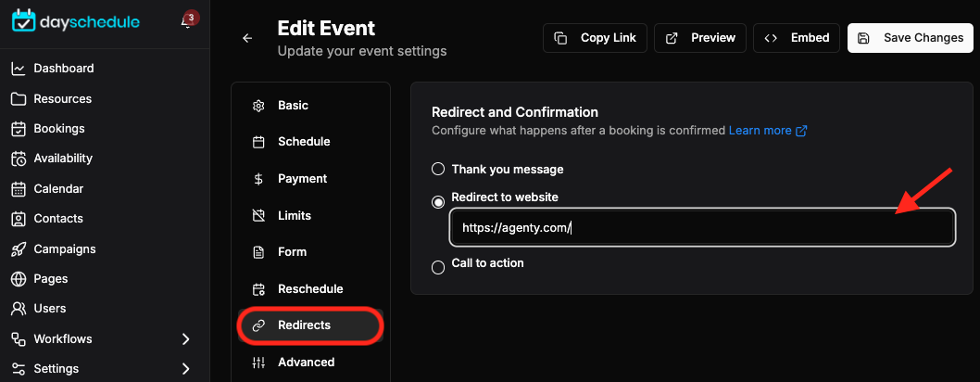
Task: Click the Advanced sliders icon
Action: point(258,362)
